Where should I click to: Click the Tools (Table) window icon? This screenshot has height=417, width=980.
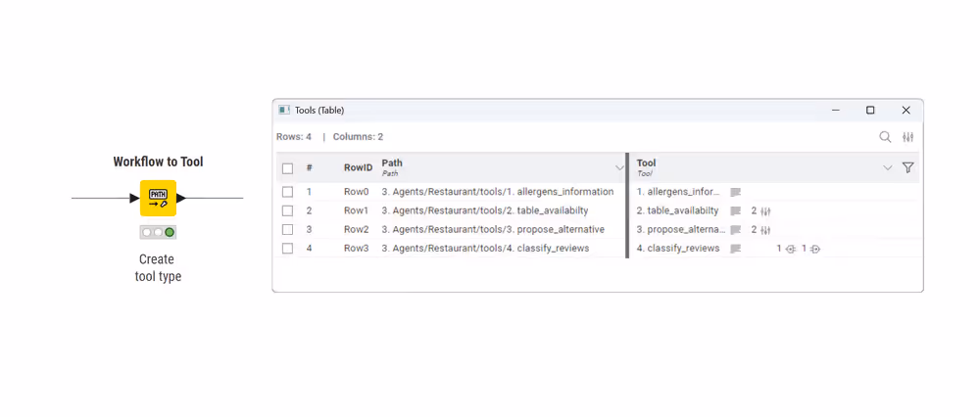[x=284, y=110]
